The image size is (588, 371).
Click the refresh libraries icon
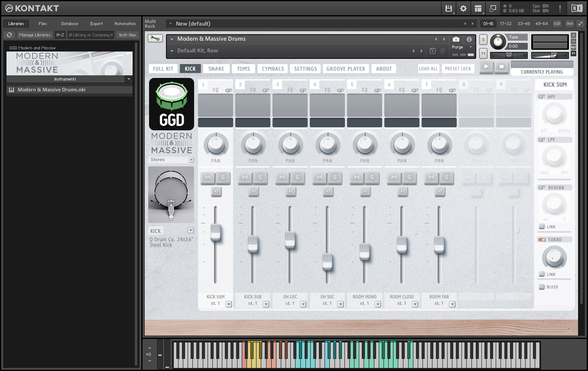tap(9, 35)
